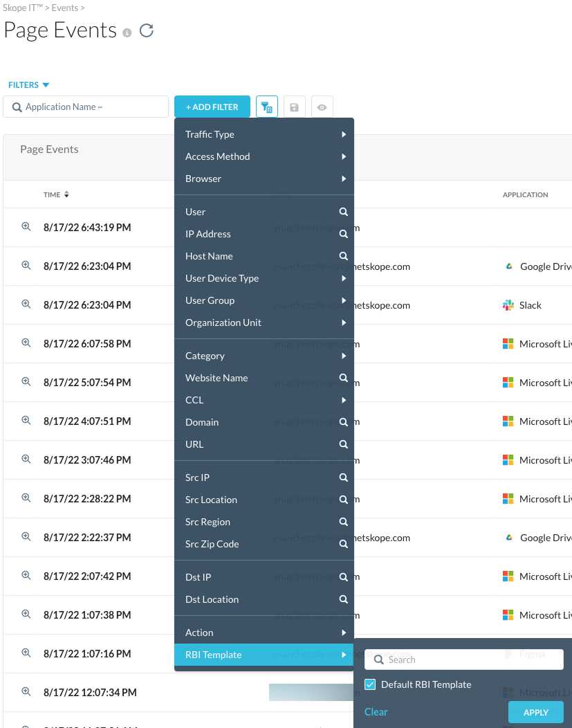The image size is (572, 728).
Task: Expand User Group submenu arrow
Action: coord(344,300)
